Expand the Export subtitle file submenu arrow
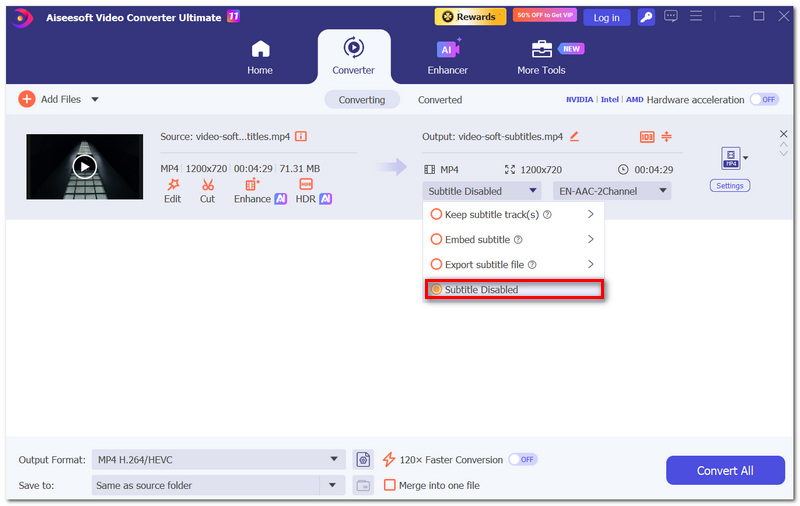The height and width of the screenshot is (506, 800). (590, 264)
